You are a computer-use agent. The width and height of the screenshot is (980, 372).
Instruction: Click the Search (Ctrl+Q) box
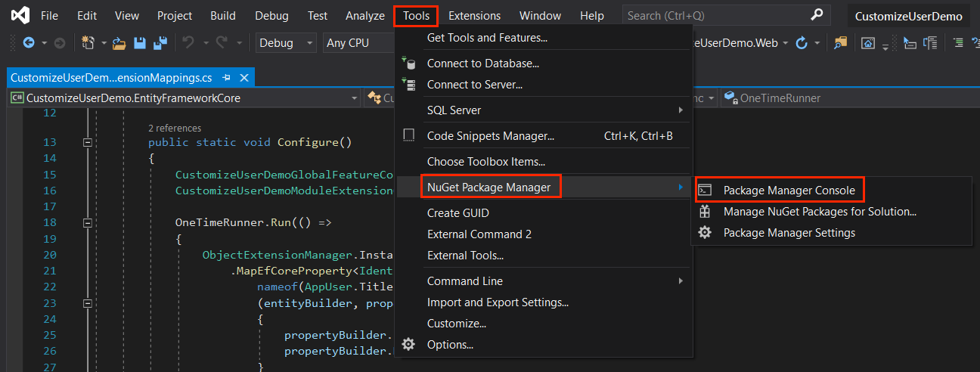coord(715,15)
